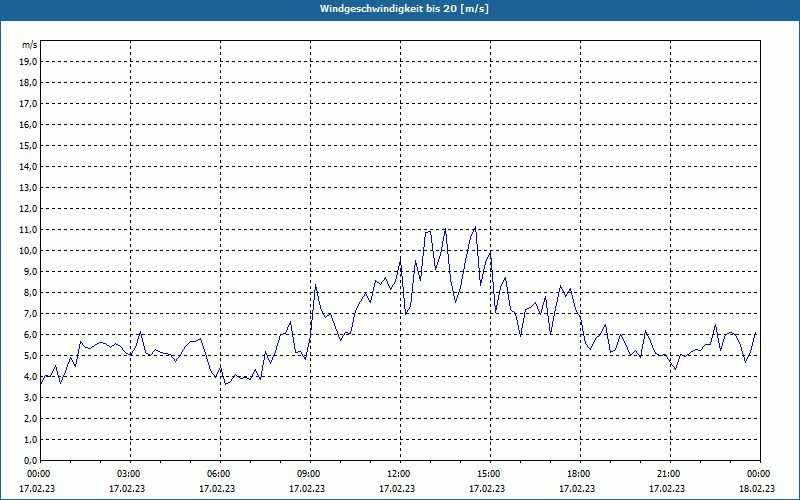Click the 12,0 y-axis label
This screenshot has width=800, height=500.
coord(29,209)
